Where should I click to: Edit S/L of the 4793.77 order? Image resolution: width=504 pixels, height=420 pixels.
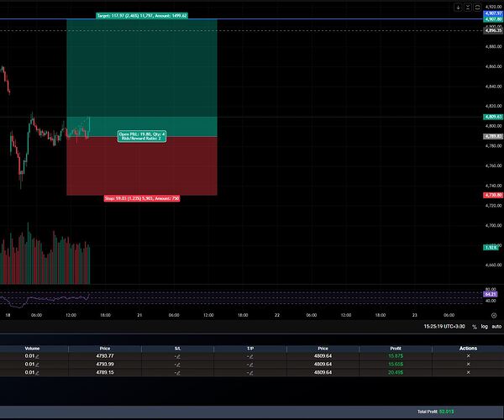click(x=178, y=356)
